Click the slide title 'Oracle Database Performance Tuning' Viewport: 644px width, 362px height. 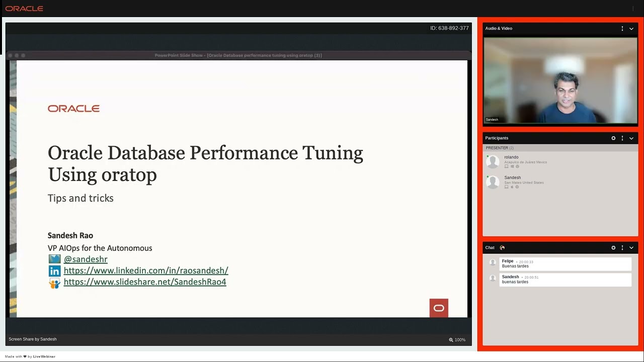pos(205,152)
